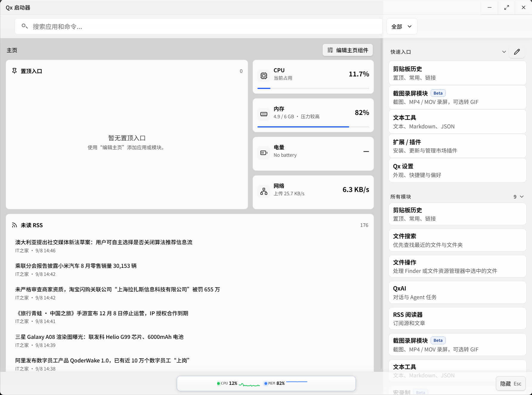This screenshot has width=532, height=395.
Task: Click the 主页 heading
Action: [x=12, y=50]
